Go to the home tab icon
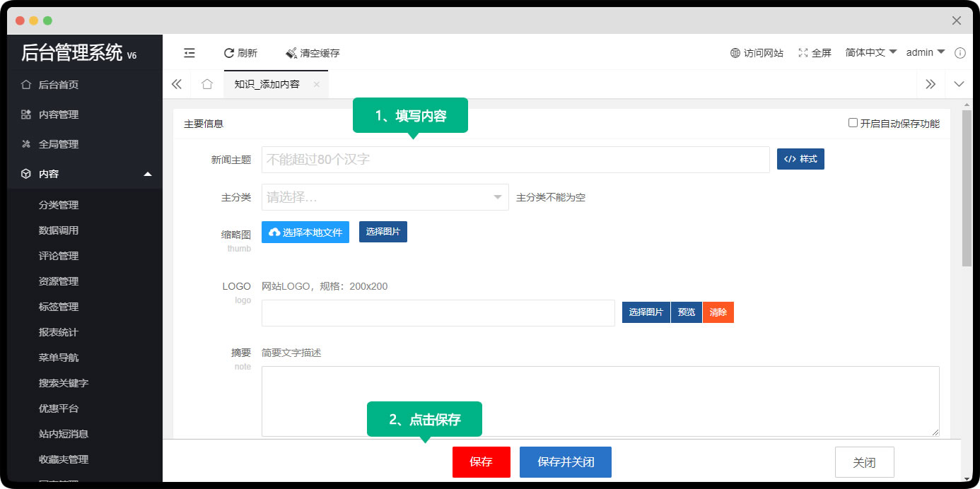Image resolution: width=980 pixels, height=489 pixels. 206,84
